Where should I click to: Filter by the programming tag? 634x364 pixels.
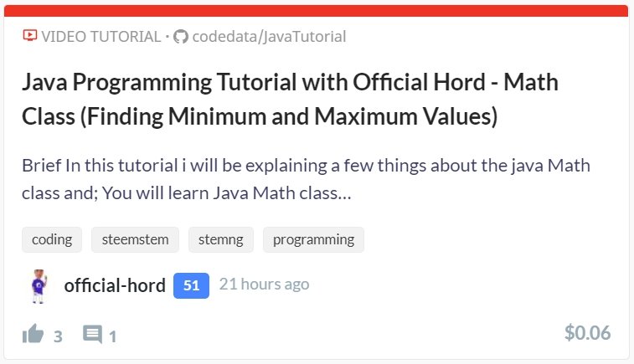(x=313, y=239)
